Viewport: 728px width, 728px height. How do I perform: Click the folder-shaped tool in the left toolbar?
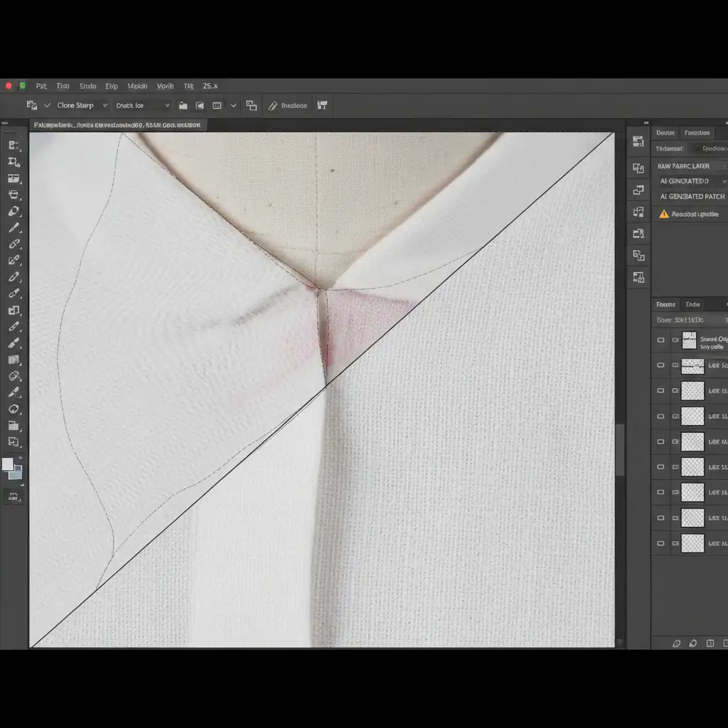pos(14,426)
